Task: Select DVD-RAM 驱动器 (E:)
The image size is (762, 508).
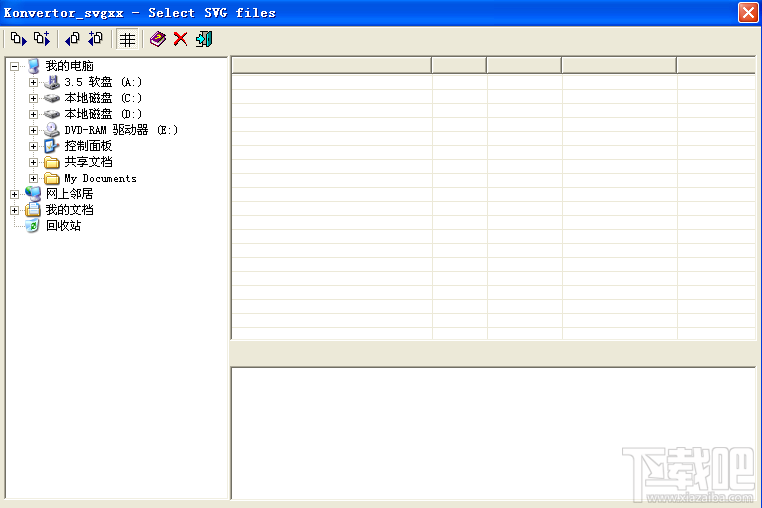Action: pyautogui.click(x=121, y=130)
